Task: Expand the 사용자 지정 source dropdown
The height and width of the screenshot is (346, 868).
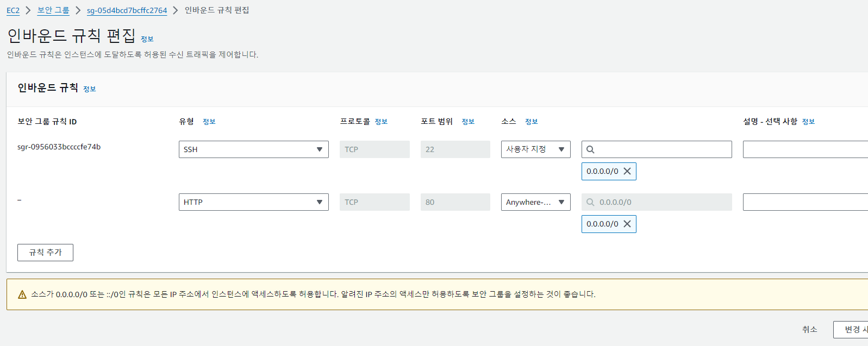Action: tap(536, 149)
